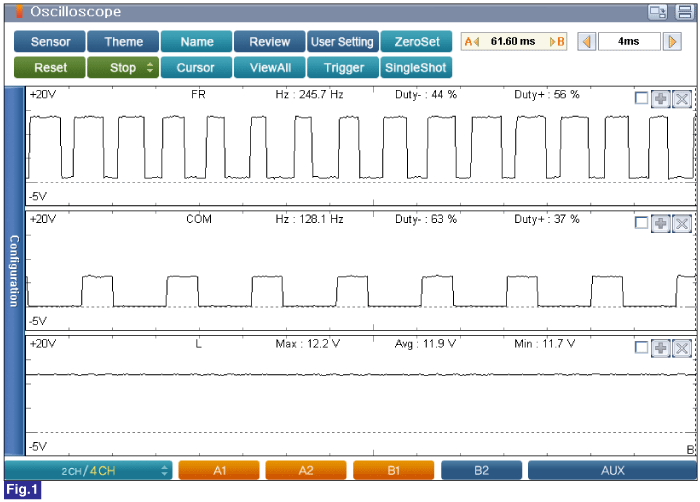
Task: Click the plus icon on FR channel
Action: (661, 98)
